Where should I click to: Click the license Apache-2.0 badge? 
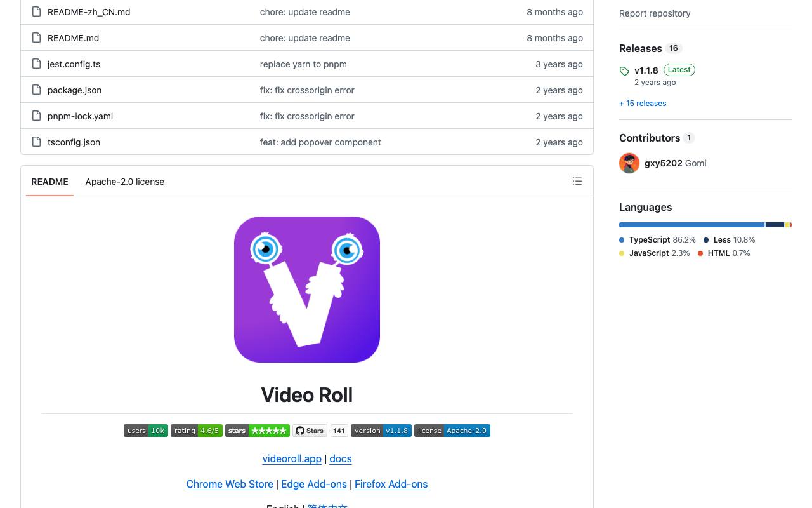[452, 431]
